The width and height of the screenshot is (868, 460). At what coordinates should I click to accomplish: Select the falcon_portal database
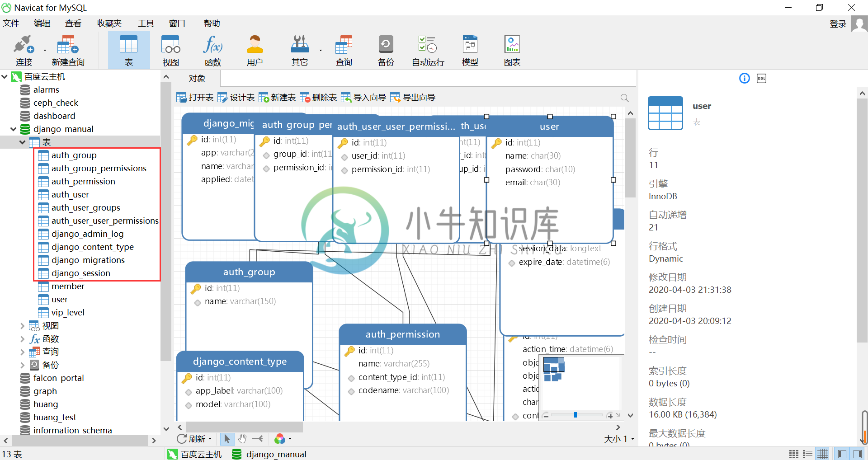point(58,378)
